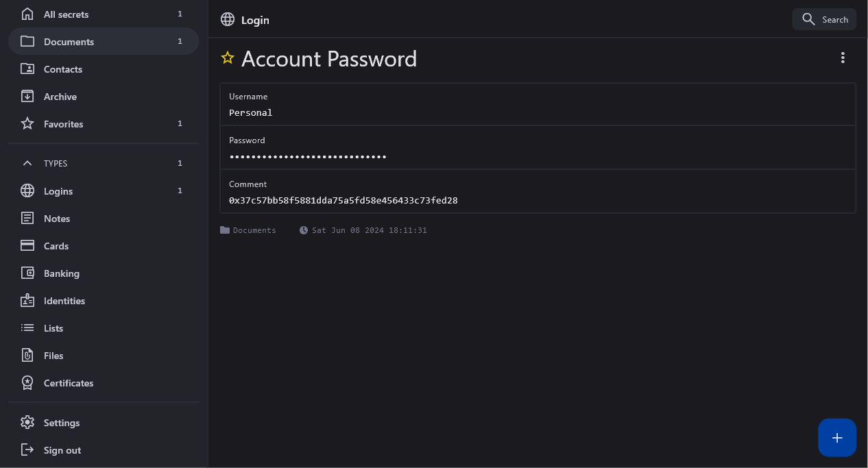Filter by Certificates type icon
Screen dimensions: 868x468
point(27,383)
